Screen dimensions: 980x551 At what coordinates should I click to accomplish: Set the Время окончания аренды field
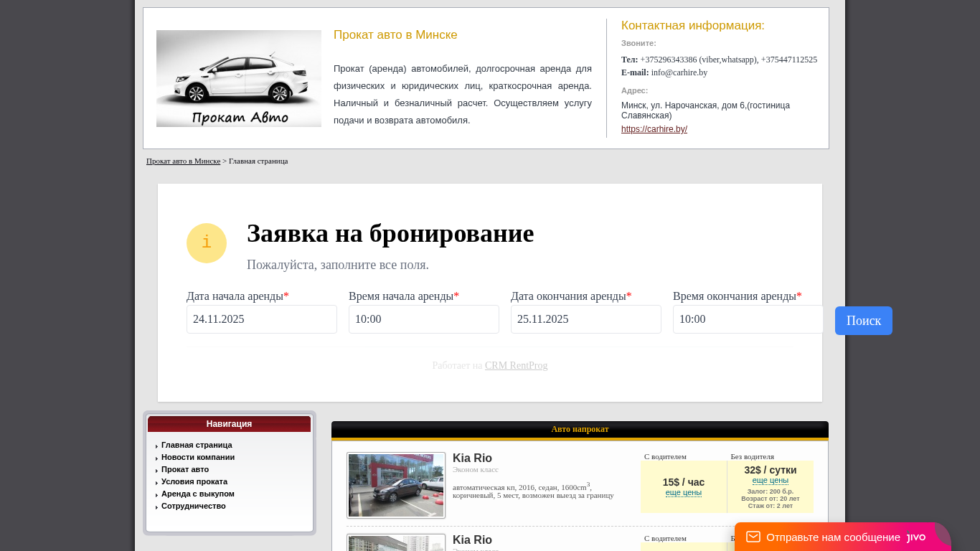pos(748,319)
